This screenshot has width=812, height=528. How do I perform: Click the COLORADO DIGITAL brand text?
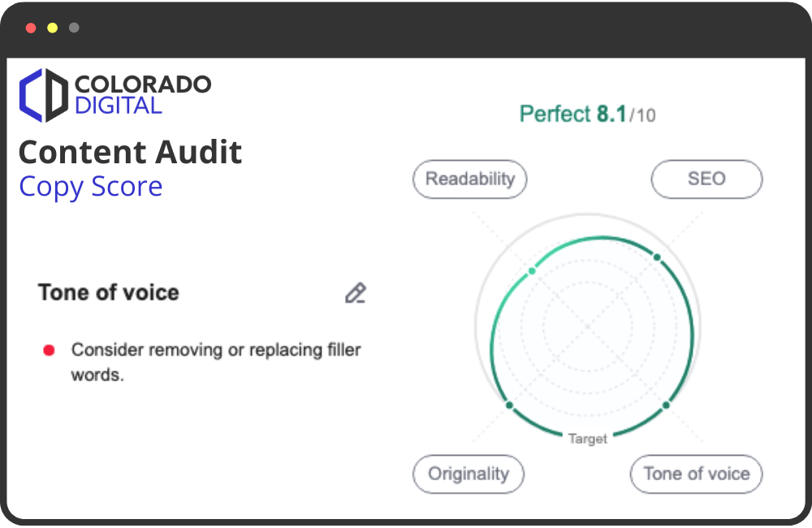pyautogui.click(x=143, y=95)
